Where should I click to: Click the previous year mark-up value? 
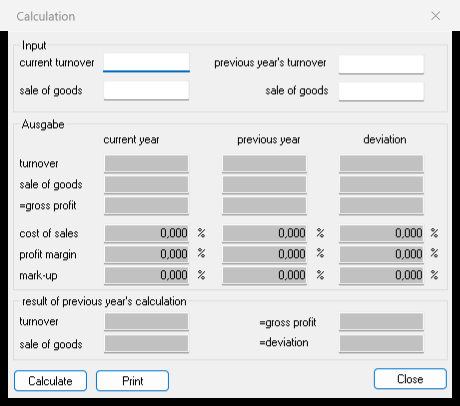click(x=264, y=275)
